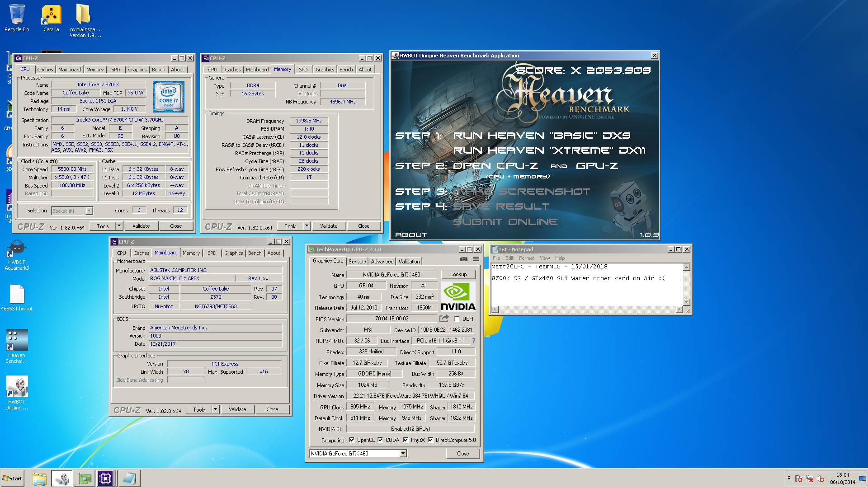Run Heaven "Xtreme" DX11 benchmark
Screen dimensions: 868x488
click(549, 150)
